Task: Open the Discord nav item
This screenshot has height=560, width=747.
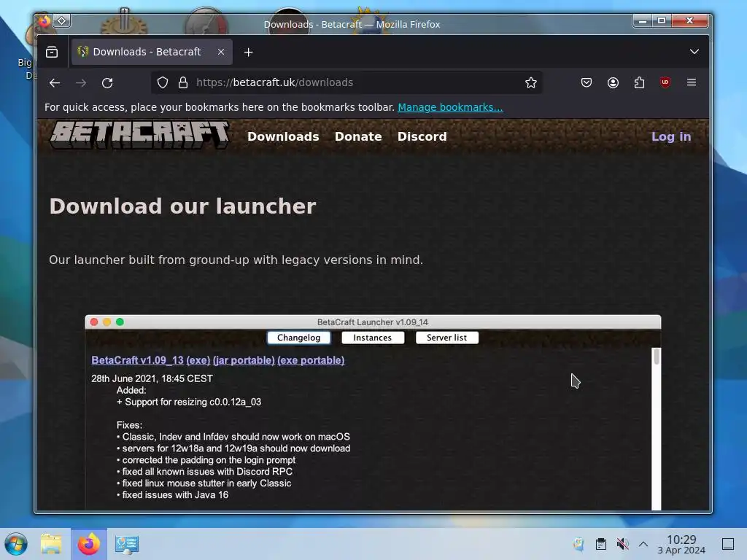Action: tap(422, 136)
